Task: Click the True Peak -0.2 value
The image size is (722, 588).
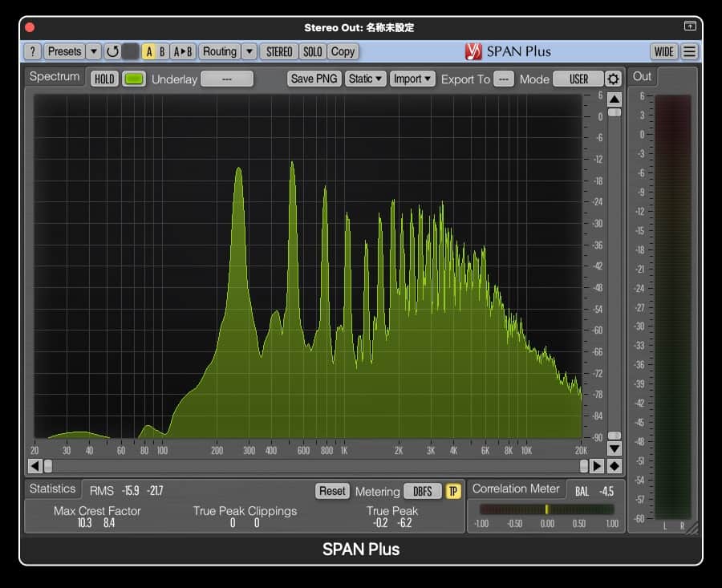Action: pyautogui.click(x=380, y=522)
